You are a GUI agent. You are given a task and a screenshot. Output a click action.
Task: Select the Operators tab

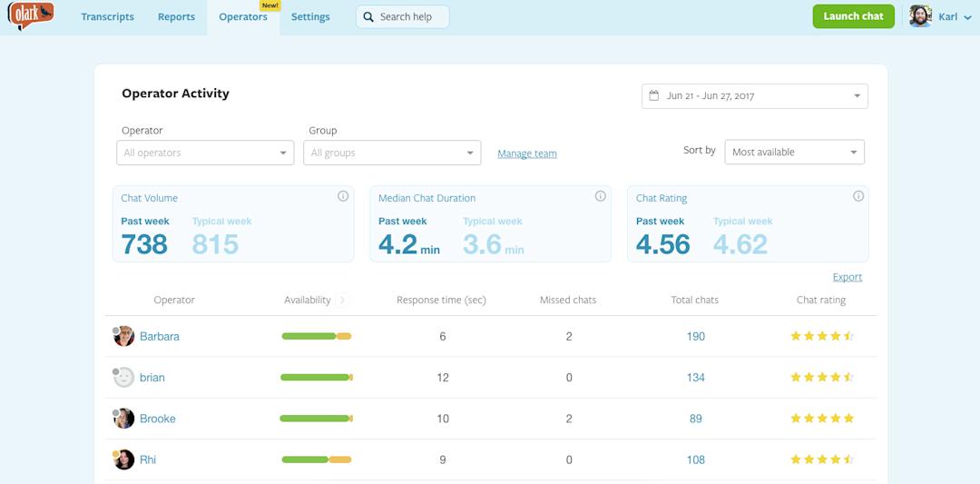243,17
